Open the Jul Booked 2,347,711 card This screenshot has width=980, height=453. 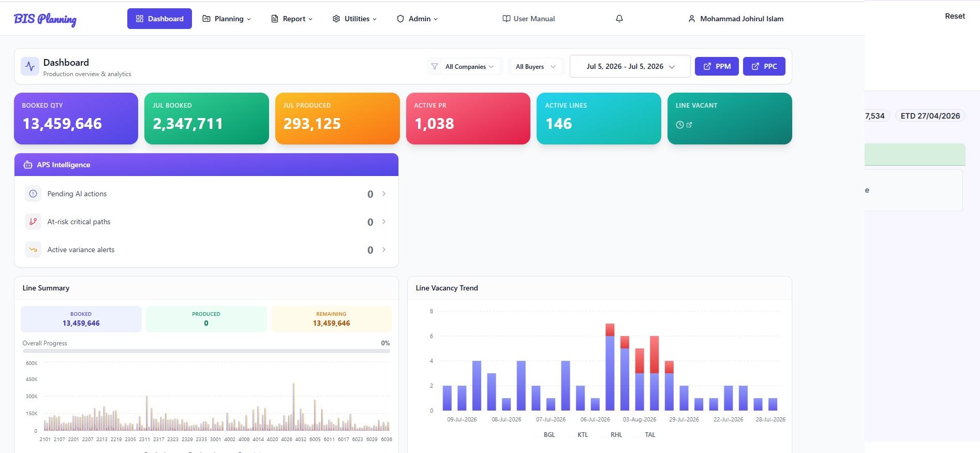[206, 119]
